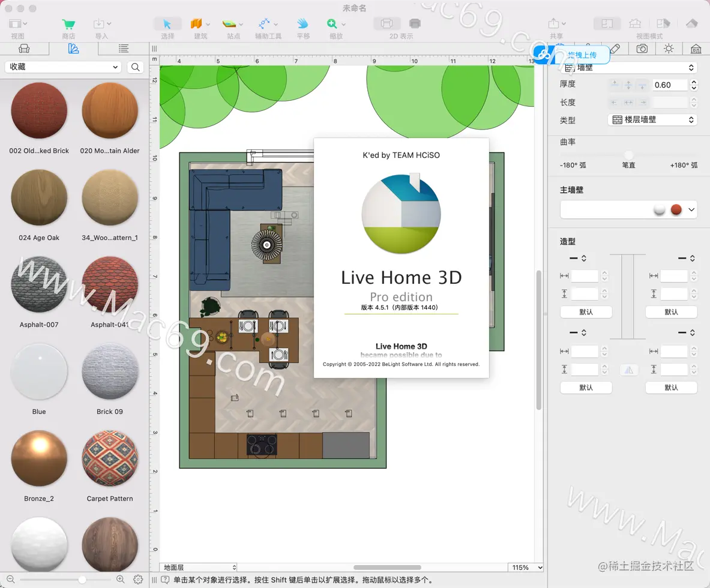
Task: Open top-right 造型 profile style dropdown
Action: coord(687,258)
